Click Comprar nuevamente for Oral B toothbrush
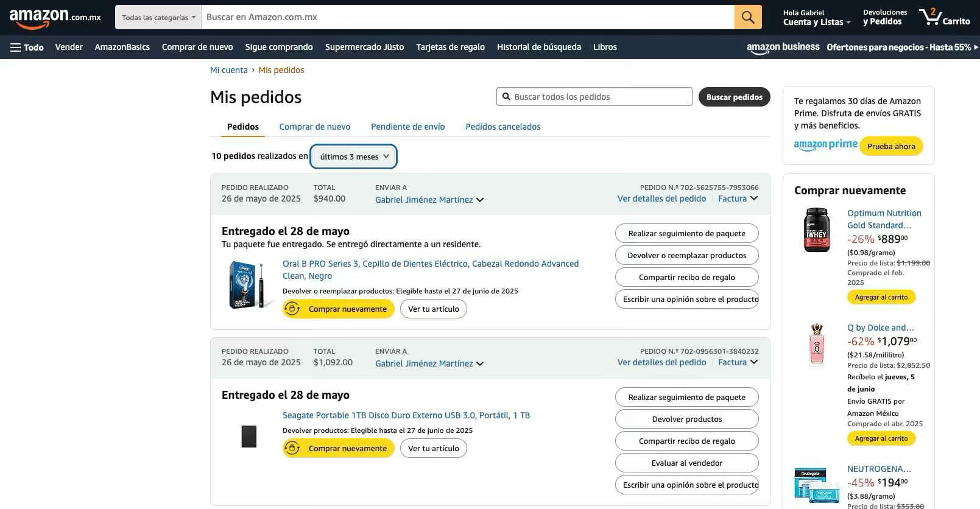Image resolution: width=980 pixels, height=509 pixels. [339, 309]
